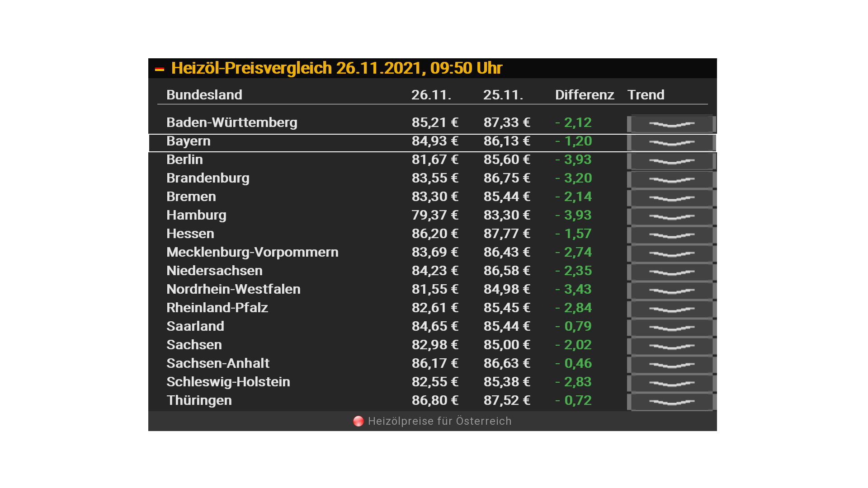This screenshot has width=868, height=488.
Task: Click the German flag icon beside the title
Action: pyautogui.click(x=159, y=69)
